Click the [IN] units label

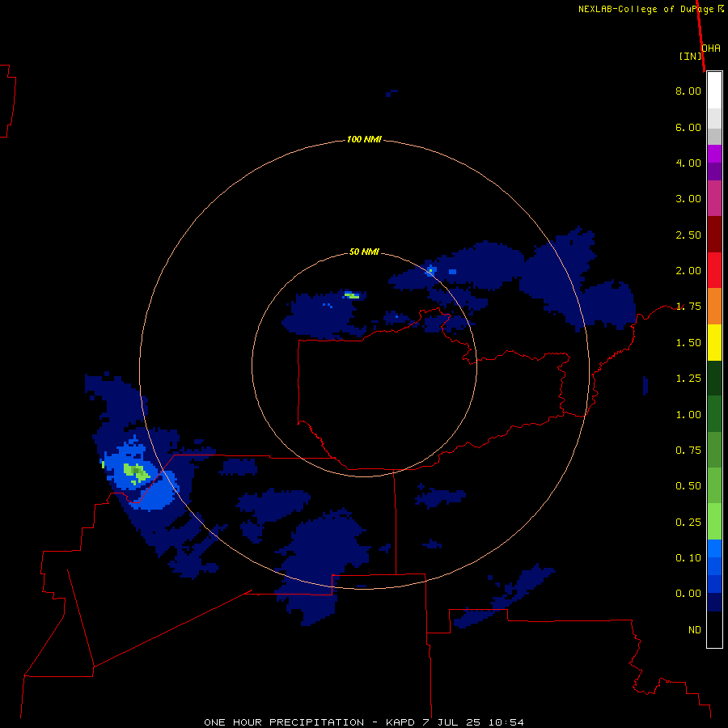(x=691, y=56)
